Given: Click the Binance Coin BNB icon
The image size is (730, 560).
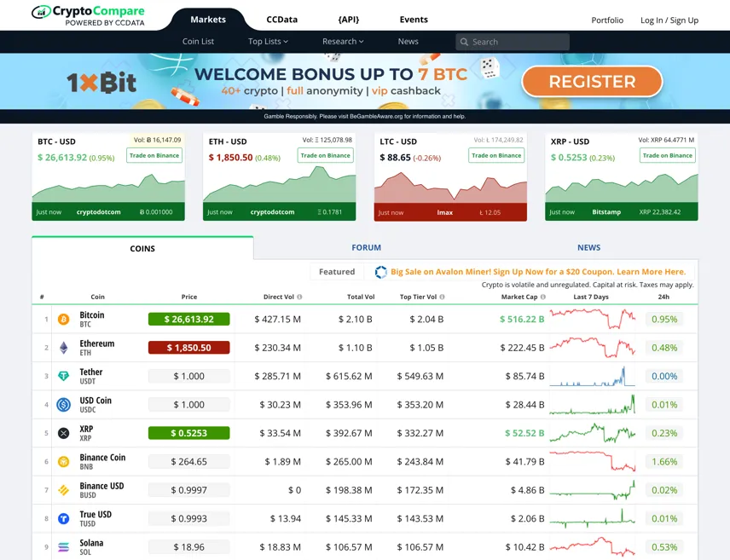Looking at the screenshot, I should click(x=63, y=461).
